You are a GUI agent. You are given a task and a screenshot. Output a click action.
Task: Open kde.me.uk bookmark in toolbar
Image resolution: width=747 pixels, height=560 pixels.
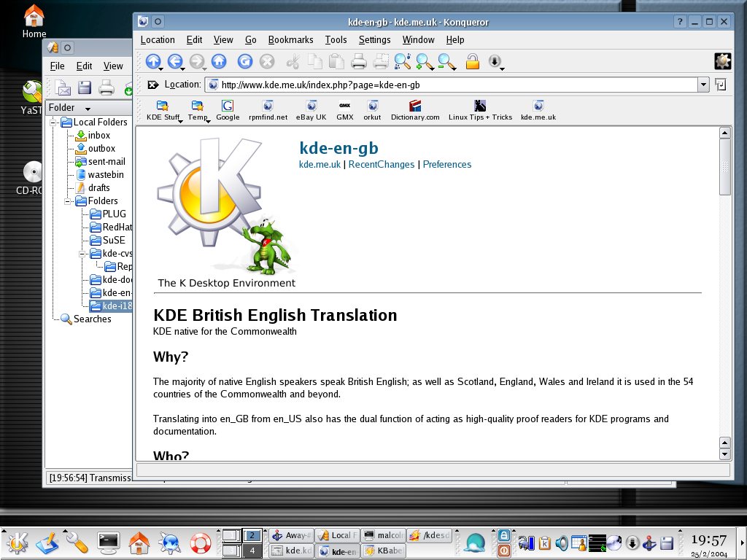(538, 111)
